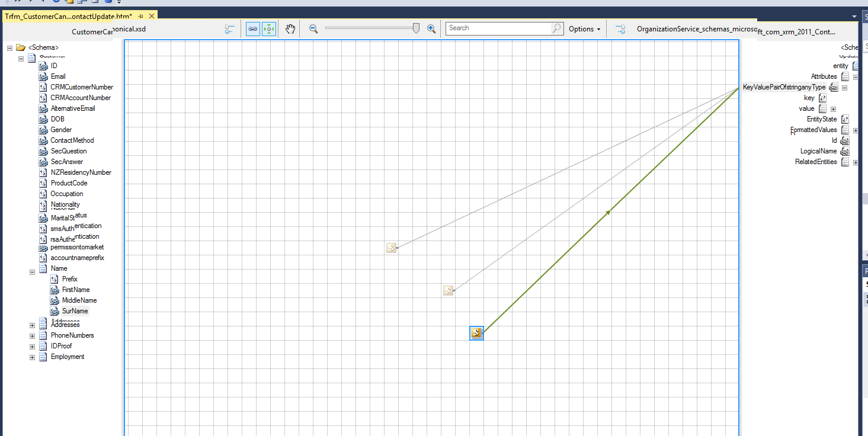868x436 pixels.
Task: Select the ContactMethod element
Action: click(x=72, y=140)
